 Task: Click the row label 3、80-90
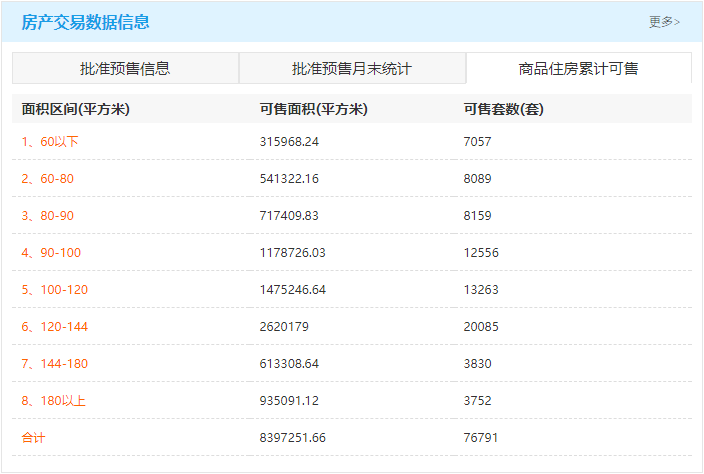pyautogui.click(x=48, y=216)
